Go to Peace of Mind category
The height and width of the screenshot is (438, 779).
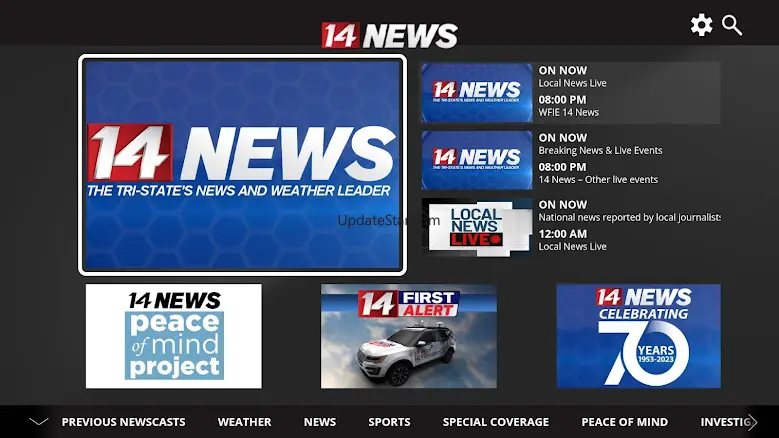624,422
